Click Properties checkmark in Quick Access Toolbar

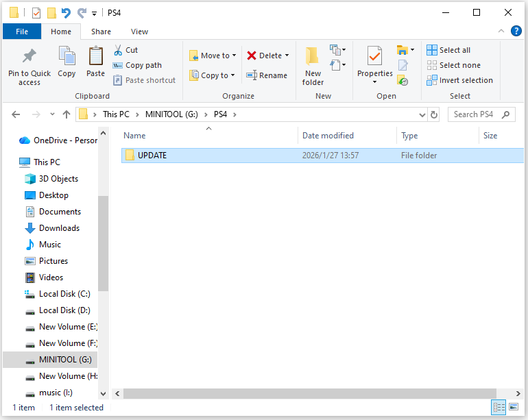pos(36,13)
